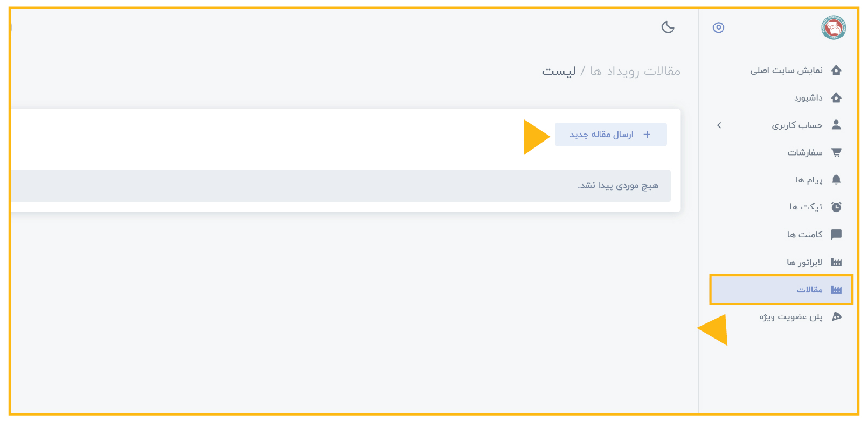The width and height of the screenshot is (868, 422).
Task: Click the bell icon for پیام ها
Action: (x=836, y=180)
